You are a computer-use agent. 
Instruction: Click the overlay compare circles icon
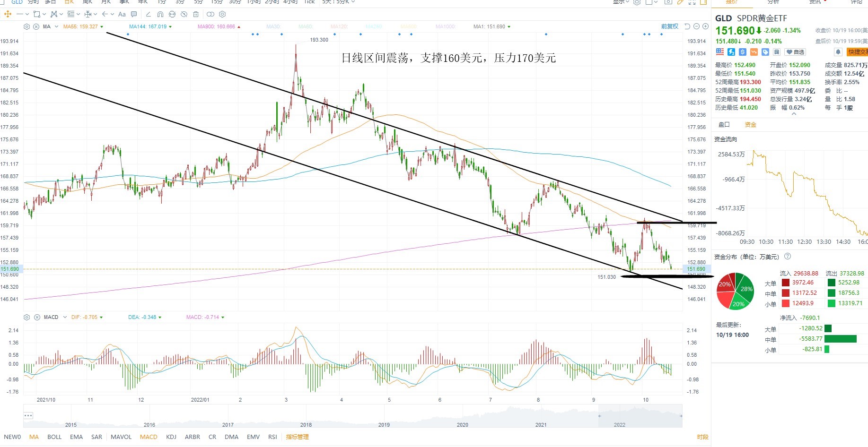[x=210, y=14]
